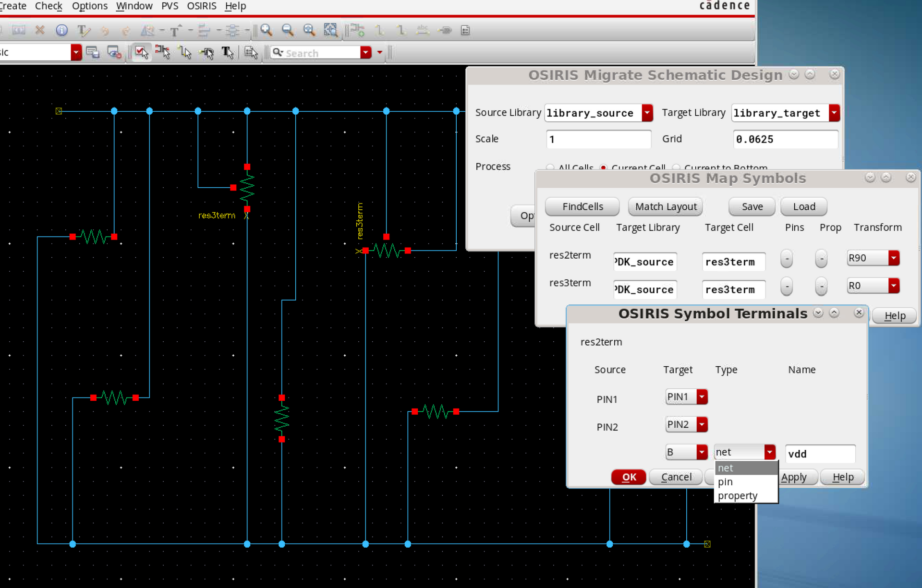Screen dimensions: 922x588
Task: Click the create pin icon
Action: (x=445, y=30)
